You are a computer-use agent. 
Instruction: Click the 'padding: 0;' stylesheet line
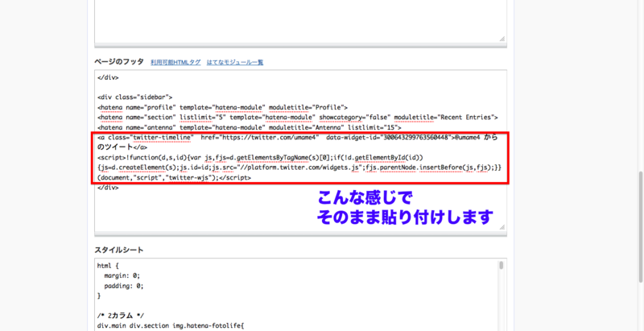[x=124, y=285]
